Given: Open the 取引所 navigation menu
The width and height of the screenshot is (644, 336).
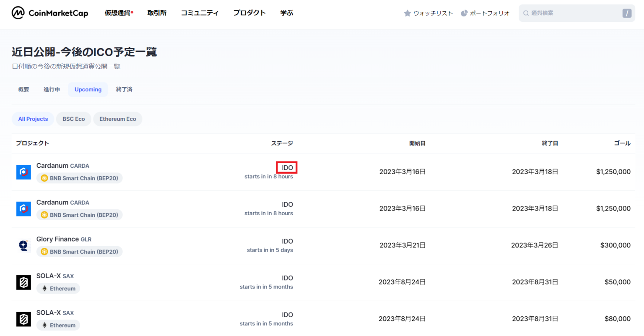Looking at the screenshot, I should pos(157,13).
